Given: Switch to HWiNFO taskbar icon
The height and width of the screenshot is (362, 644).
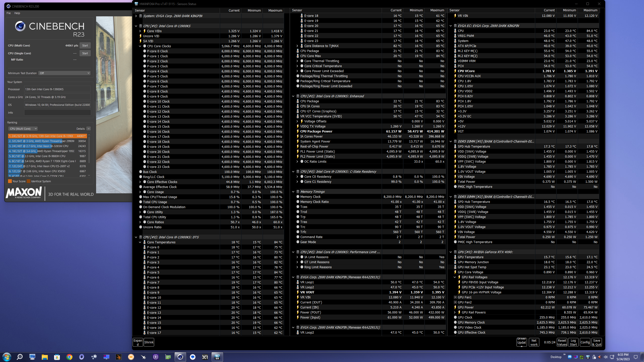Looking at the screenshot, I should tap(217, 357).
